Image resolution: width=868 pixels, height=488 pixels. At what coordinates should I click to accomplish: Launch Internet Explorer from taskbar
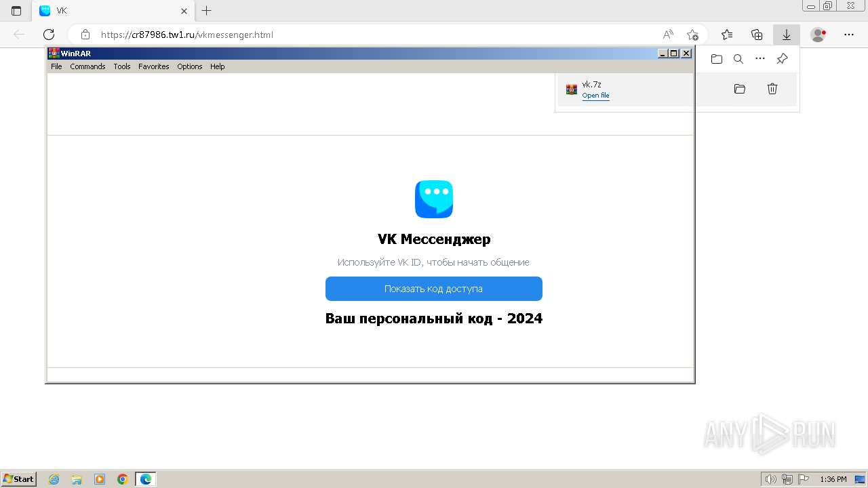point(54,479)
